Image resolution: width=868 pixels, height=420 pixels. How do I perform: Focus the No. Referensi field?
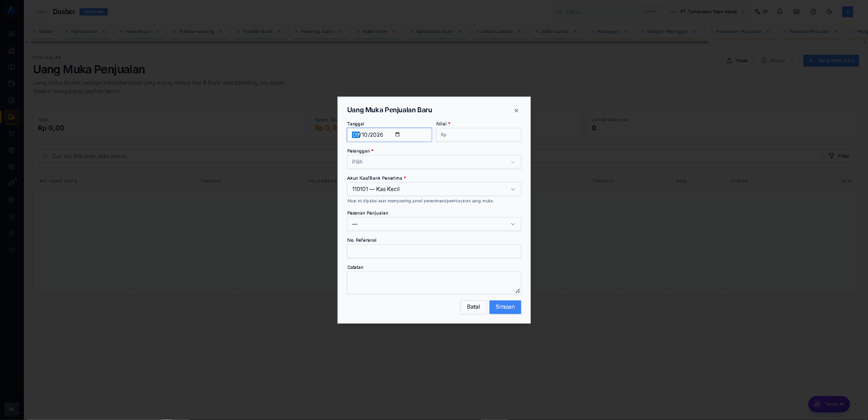pos(434,251)
